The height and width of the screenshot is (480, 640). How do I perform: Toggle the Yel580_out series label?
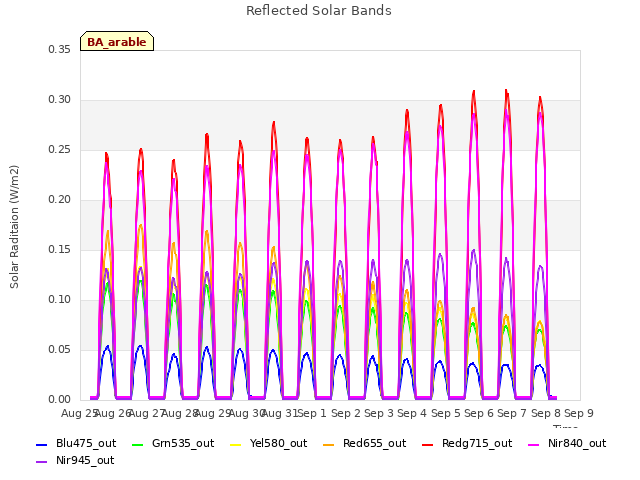(x=278, y=443)
